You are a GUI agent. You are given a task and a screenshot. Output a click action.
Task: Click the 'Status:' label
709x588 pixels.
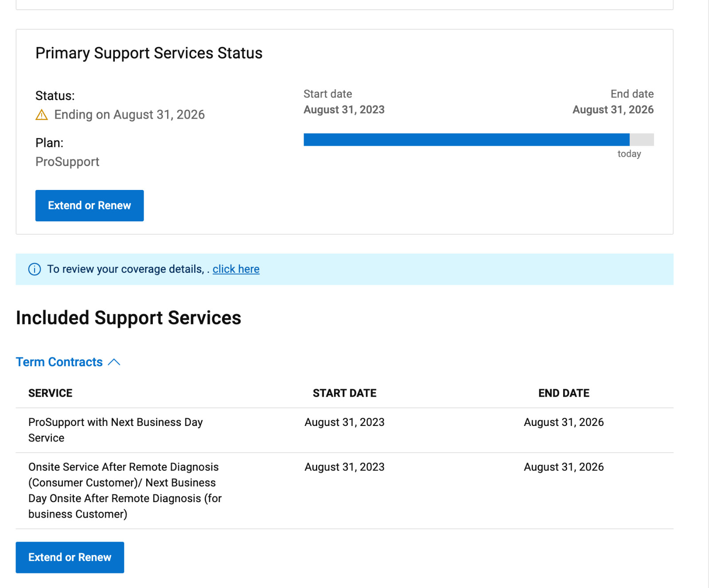pyautogui.click(x=55, y=96)
